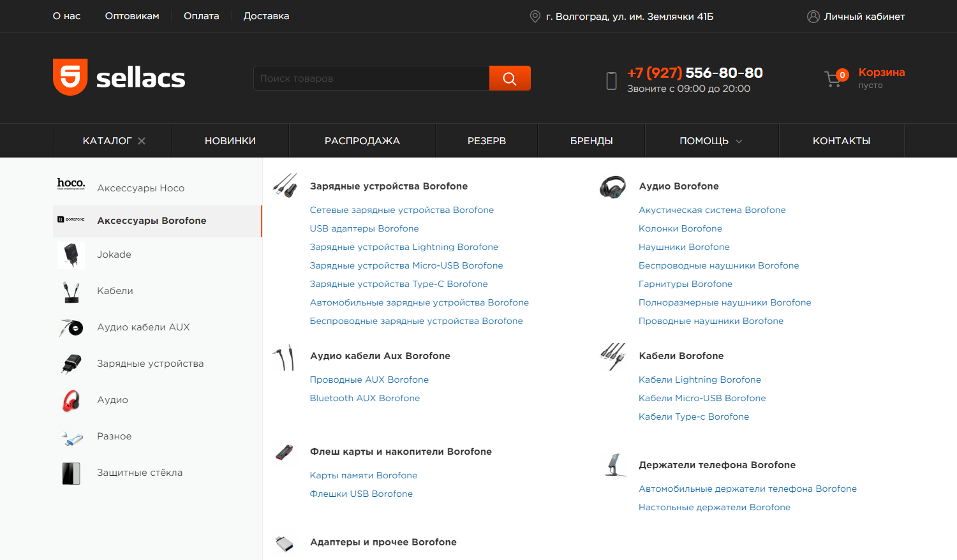Click the phone icon near number
The height and width of the screenshot is (560, 957).
point(611,80)
